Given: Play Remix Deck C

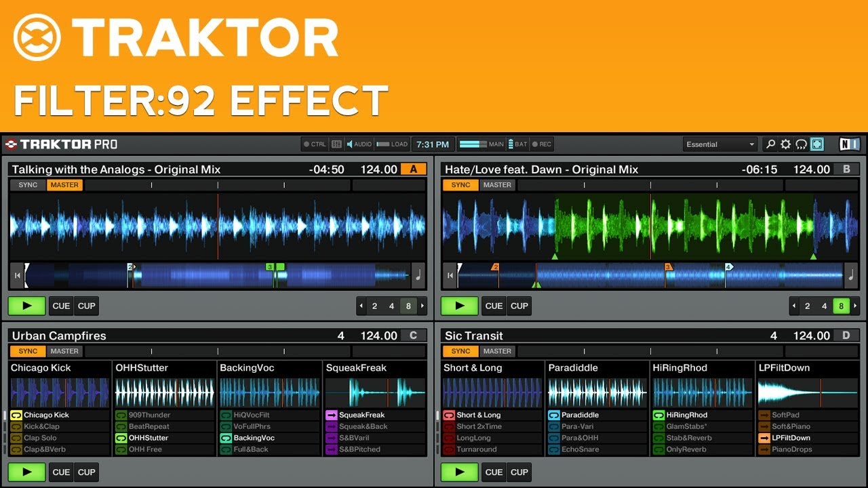Looking at the screenshot, I should (27, 472).
